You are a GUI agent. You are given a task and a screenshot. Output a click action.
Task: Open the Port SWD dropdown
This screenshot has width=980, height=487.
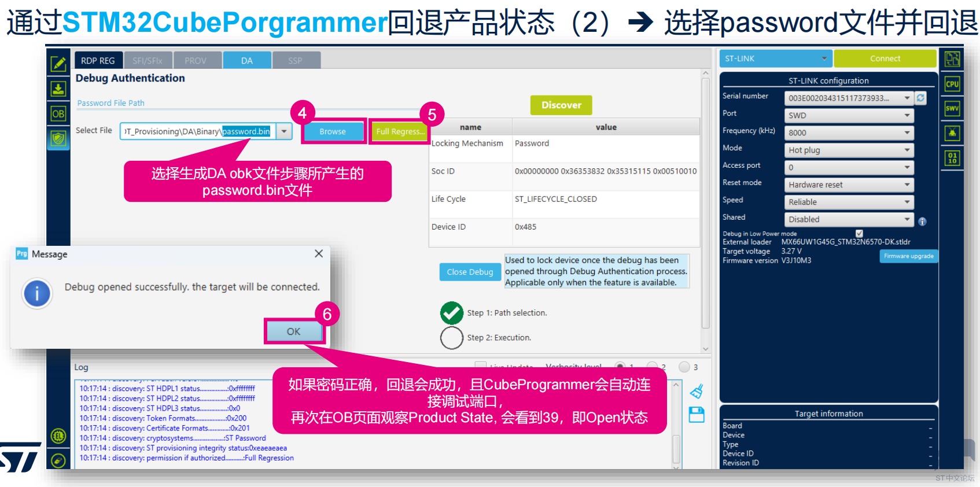pos(849,115)
